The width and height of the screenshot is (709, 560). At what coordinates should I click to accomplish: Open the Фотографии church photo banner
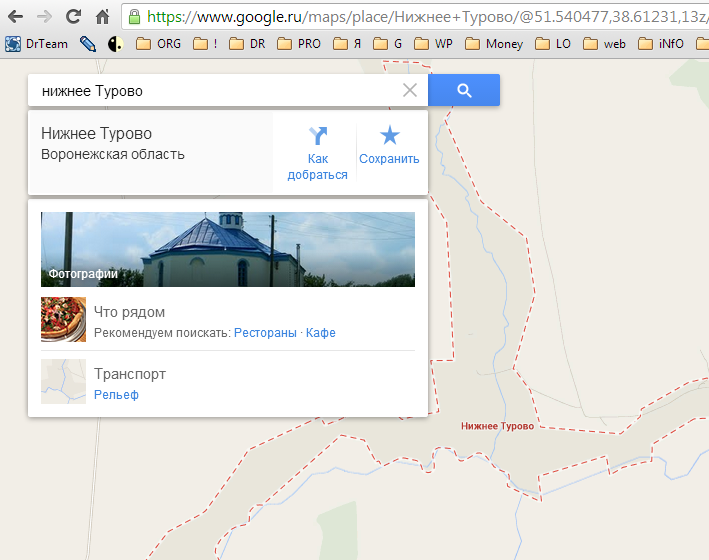[x=228, y=249]
